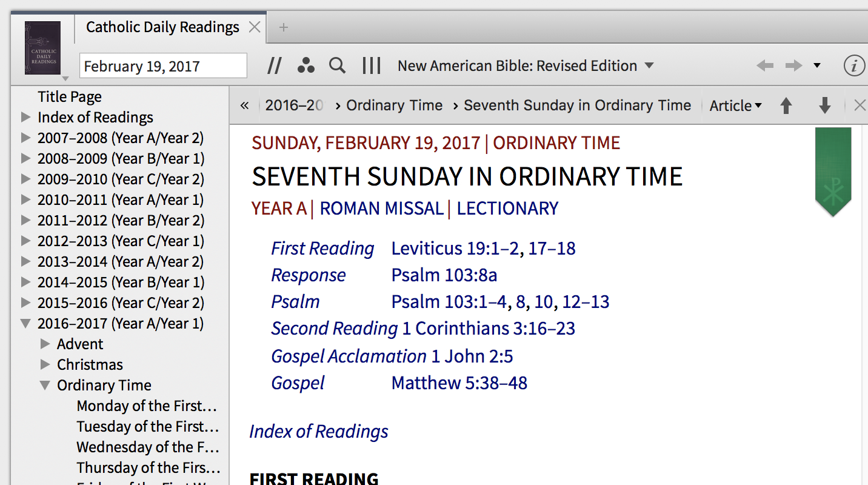This screenshot has height=485, width=868.
Task: Open 1 John 2:5 reference
Action: click(472, 355)
